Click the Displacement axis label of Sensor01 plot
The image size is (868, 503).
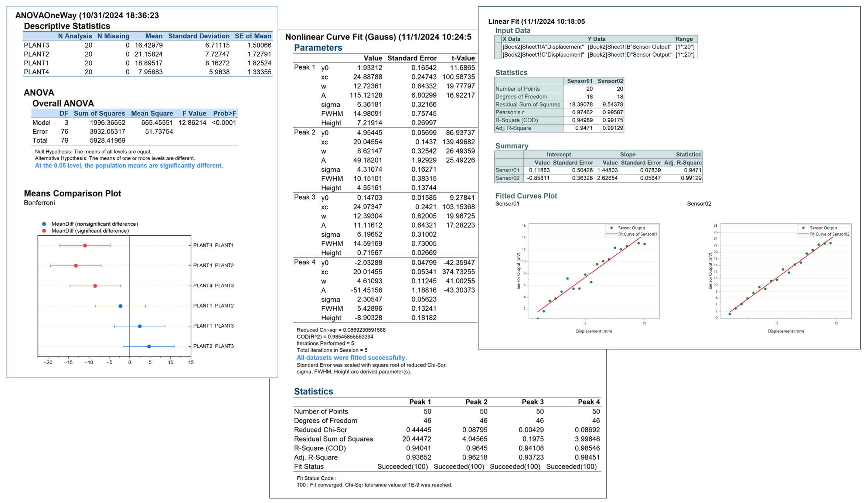(x=594, y=331)
